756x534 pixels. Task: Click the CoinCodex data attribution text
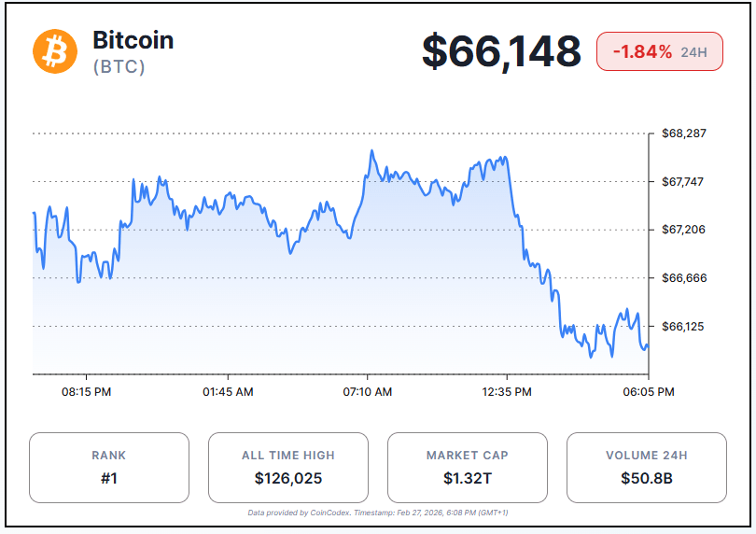pyautogui.click(x=377, y=513)
